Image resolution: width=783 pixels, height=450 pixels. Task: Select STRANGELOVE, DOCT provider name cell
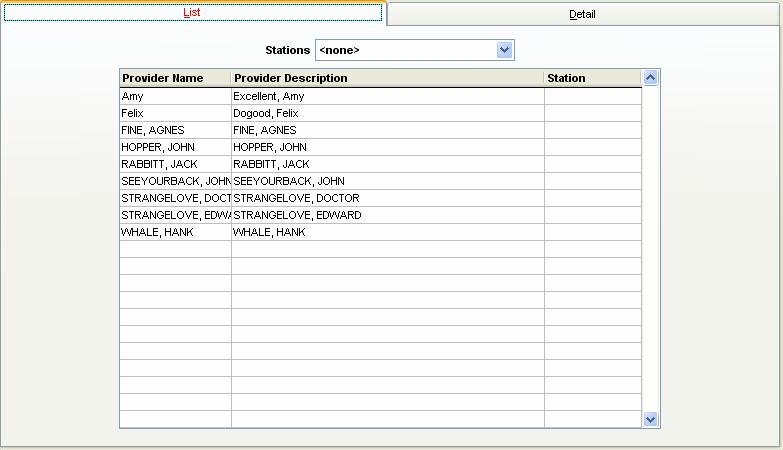point(175,198)
